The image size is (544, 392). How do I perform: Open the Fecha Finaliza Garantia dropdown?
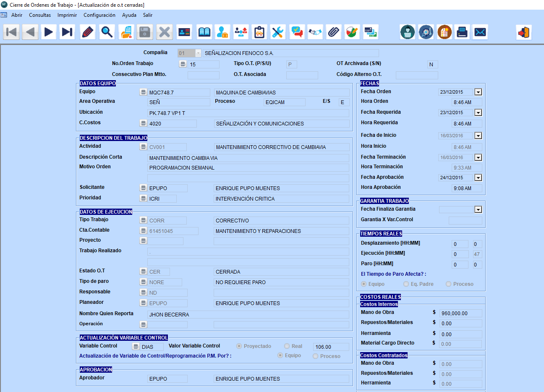[478, 209]
